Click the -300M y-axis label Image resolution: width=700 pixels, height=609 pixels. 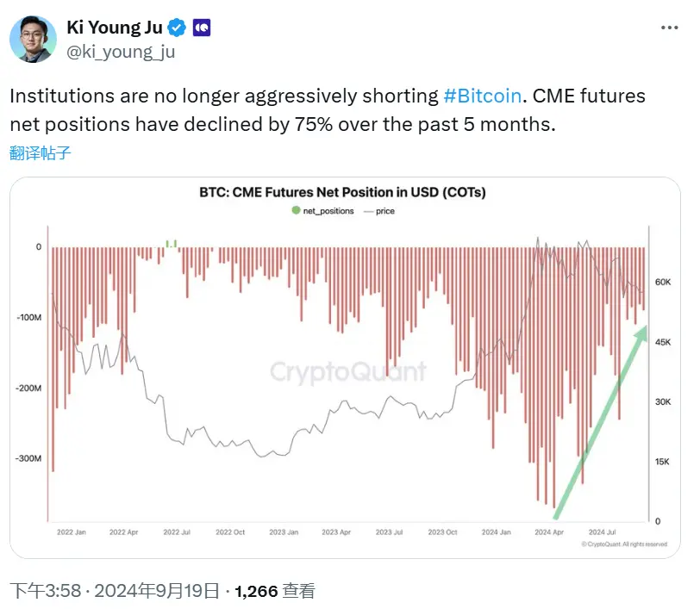29,459
